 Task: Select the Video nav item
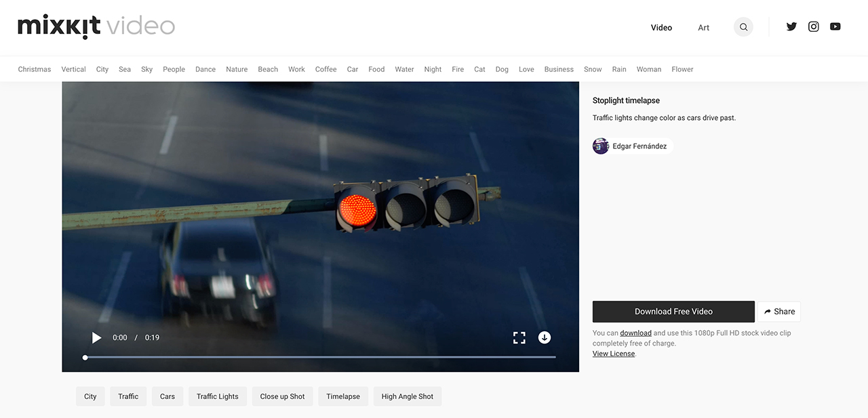click(x=661, y=28)
